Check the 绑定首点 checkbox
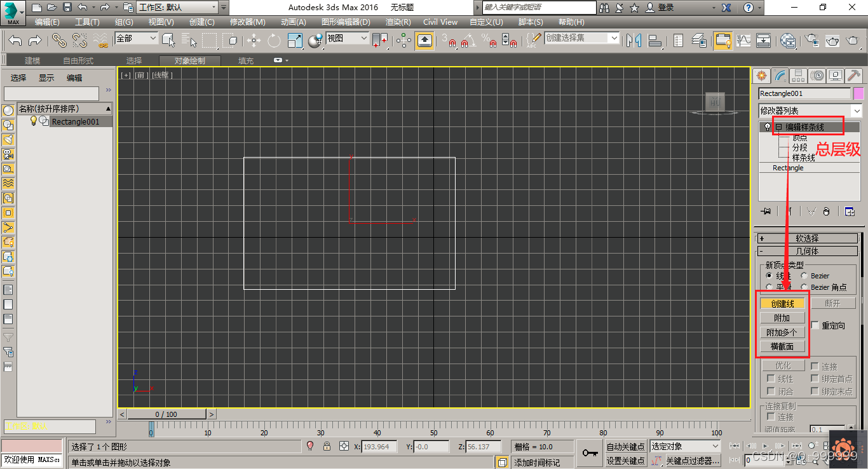Viewport: 868px width, 469px height. (x=815, y=379)
